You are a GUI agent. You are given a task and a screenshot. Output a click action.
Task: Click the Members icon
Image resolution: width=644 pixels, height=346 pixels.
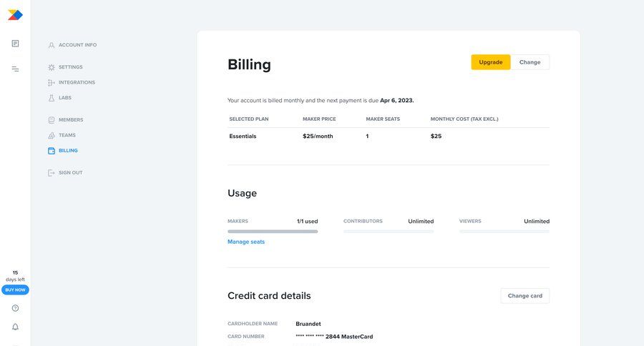click(52, 120)
